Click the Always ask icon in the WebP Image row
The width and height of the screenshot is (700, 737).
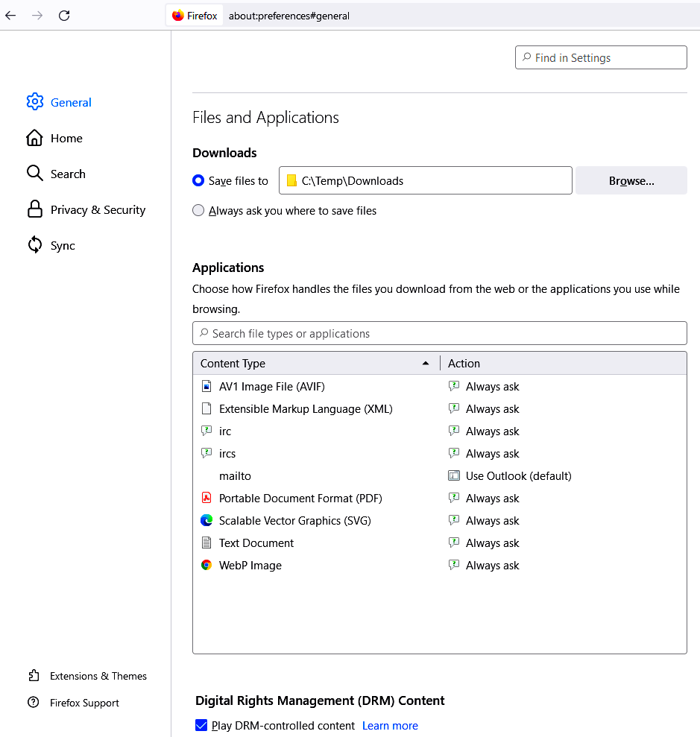454,565
